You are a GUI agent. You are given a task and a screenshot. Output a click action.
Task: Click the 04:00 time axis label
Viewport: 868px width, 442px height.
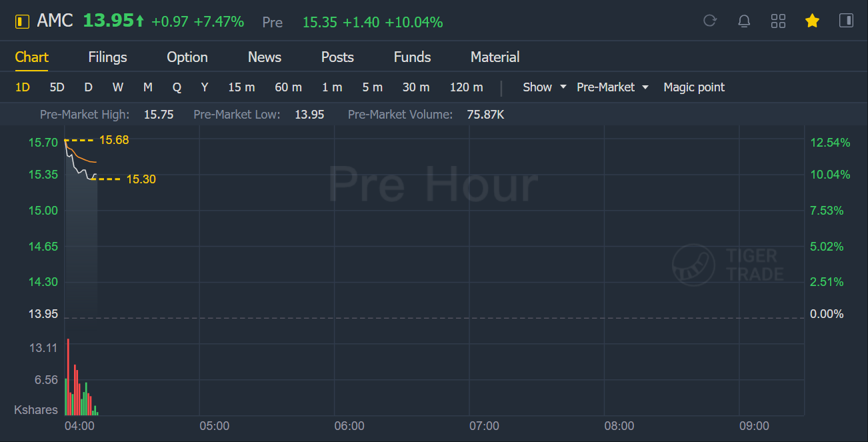(x=79, y=426)
